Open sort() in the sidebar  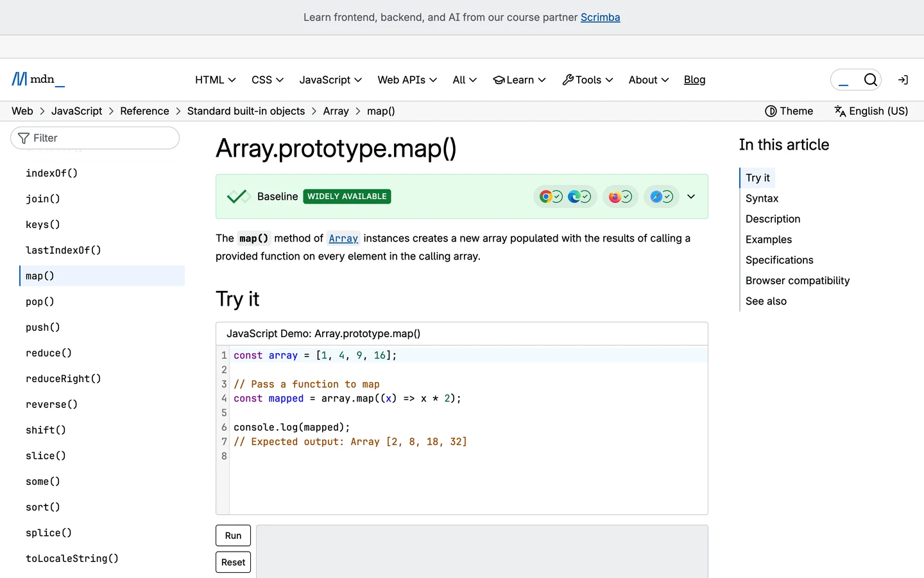(x=43, y=507)
